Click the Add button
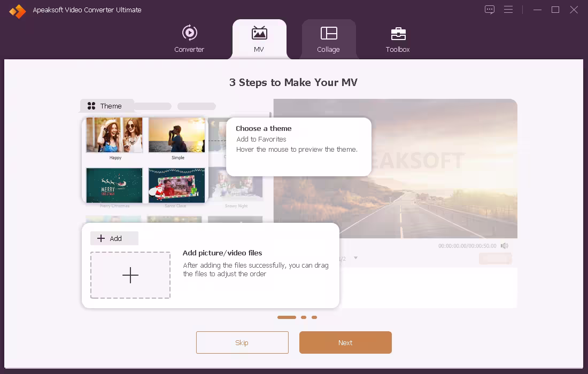The height and width of the screenshot is (374, 588). point(114,238)
